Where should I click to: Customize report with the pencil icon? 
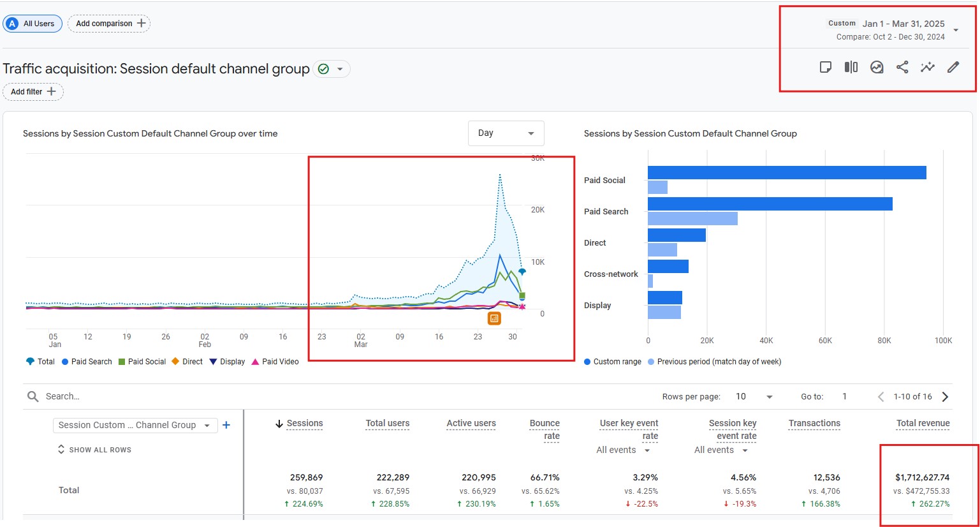click(953, 67)
